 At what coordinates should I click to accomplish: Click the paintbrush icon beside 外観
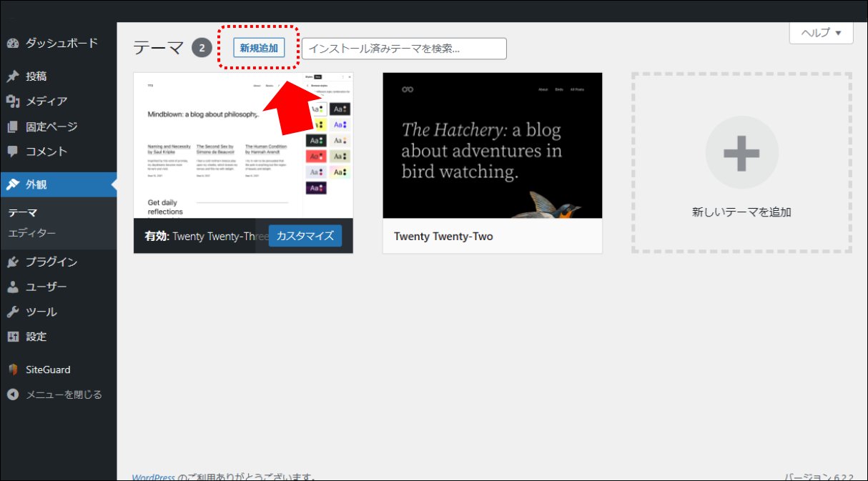13,184
